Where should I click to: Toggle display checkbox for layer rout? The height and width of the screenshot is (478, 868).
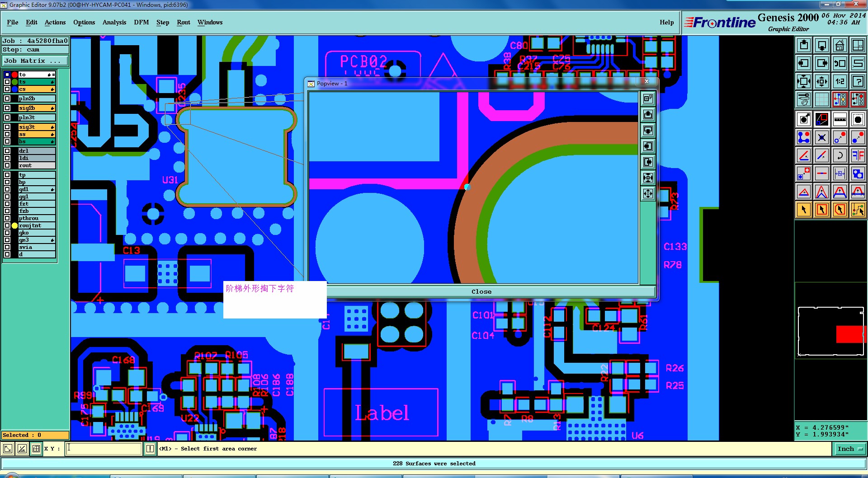pyautogui.click(x=7, y=165)
